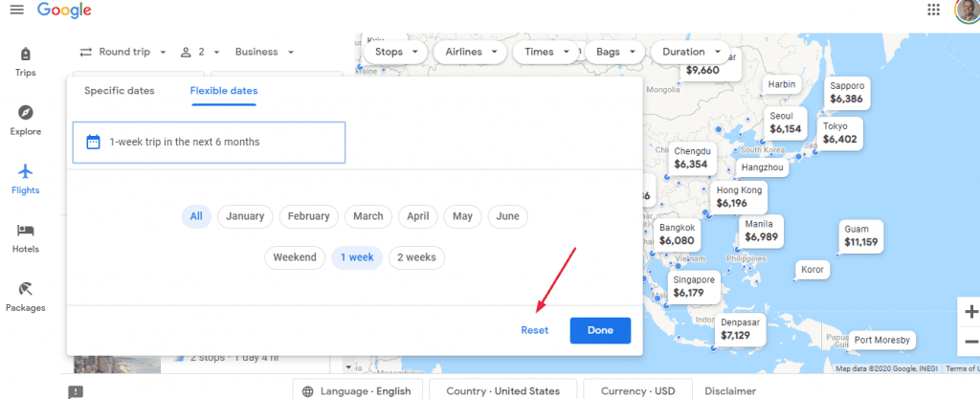Change Currency USD setting
Viewport: 980px width, 399px height.
click(637, 391)
